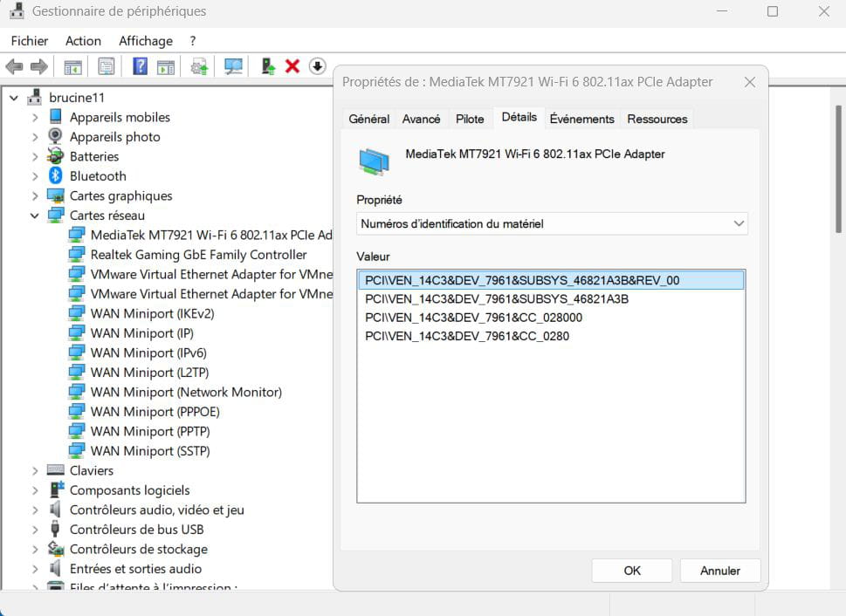Expand the Cartes graphiques category

pos(35,195)
